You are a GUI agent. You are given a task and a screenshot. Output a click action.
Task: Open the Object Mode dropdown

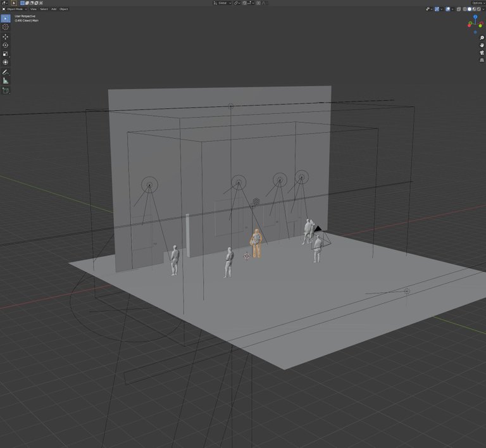click(x=15, y=9)
